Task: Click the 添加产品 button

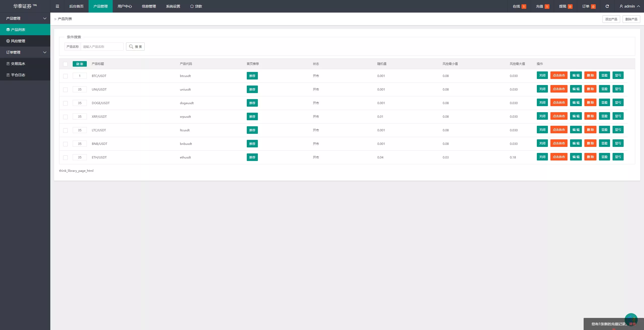Action: (611, 19)
